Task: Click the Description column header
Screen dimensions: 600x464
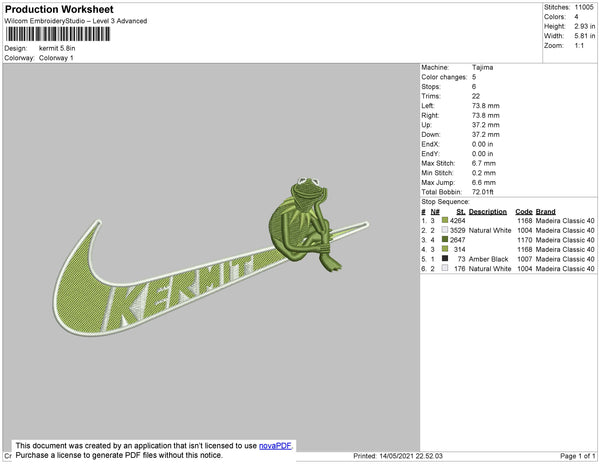Action: point(488,212)
